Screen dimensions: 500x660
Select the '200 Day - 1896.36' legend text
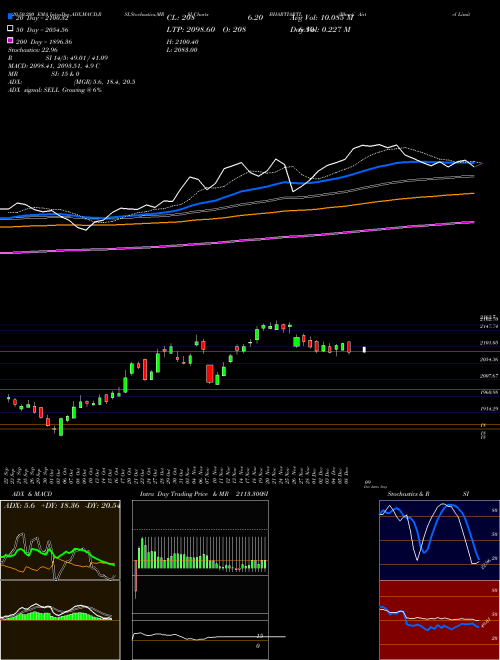click(44, 42)
